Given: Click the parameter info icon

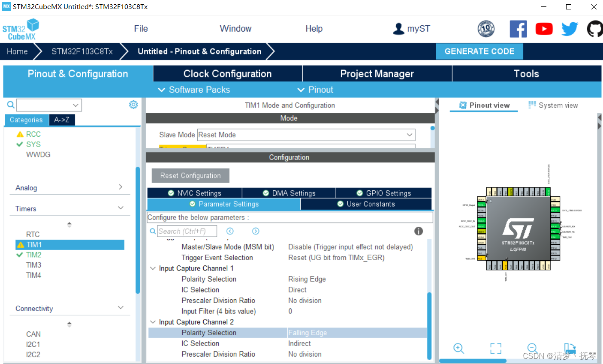Looking at the screenshot, I should (x=419, y=231).
